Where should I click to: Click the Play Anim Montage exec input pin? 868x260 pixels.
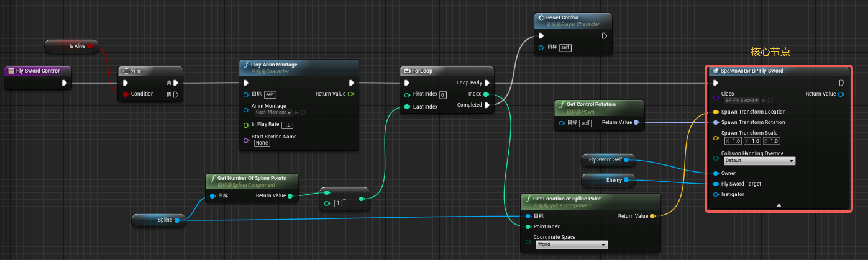point(247,83)
